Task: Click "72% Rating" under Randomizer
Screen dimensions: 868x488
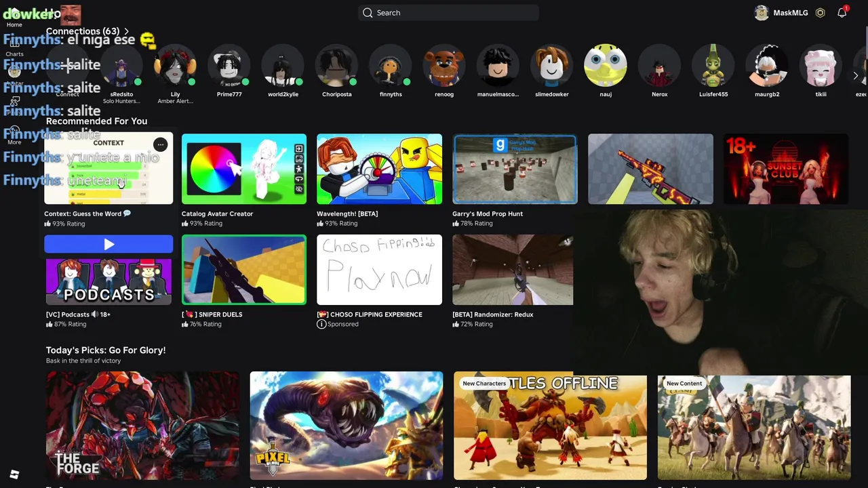Action: pos(473,324)
